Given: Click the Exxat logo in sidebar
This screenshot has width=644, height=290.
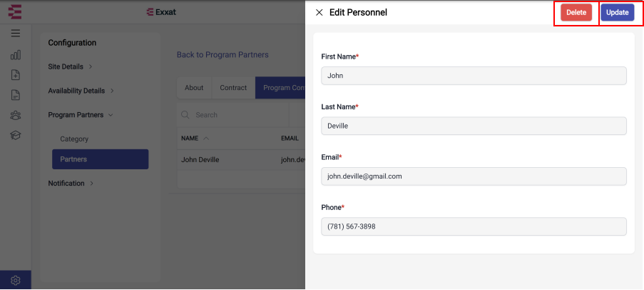Looking at the screenshot, I should 15,11.
